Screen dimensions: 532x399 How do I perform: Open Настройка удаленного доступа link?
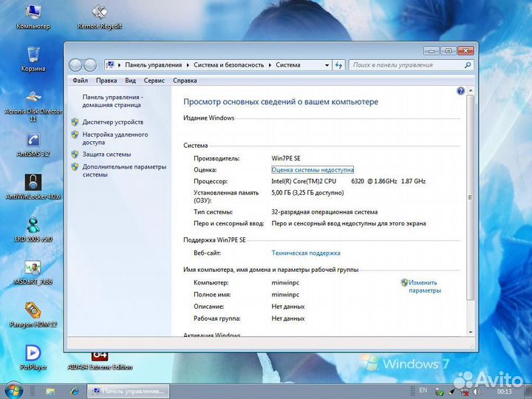(115, 138)
